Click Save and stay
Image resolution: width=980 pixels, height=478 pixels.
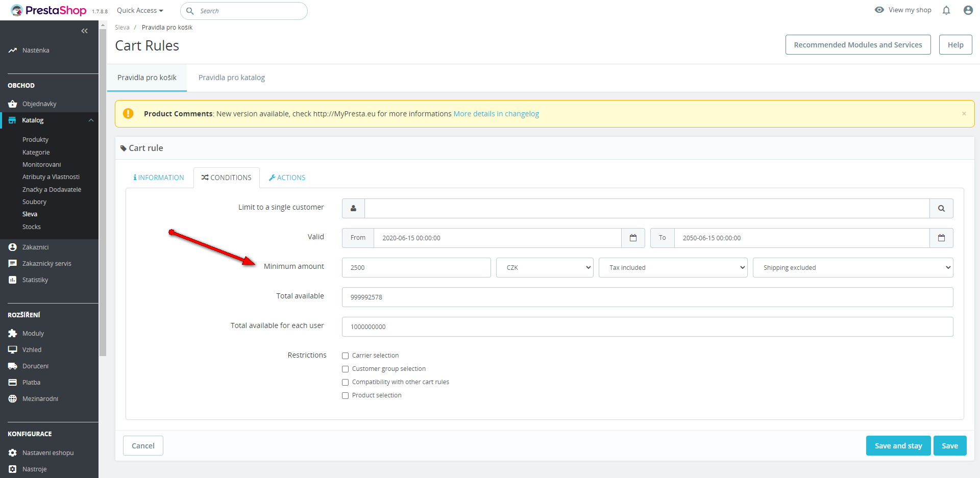point(898,446)
